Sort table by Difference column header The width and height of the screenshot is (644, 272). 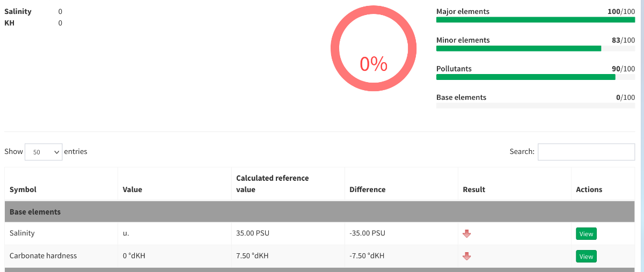pyautogui.click(x=367, y=189)
